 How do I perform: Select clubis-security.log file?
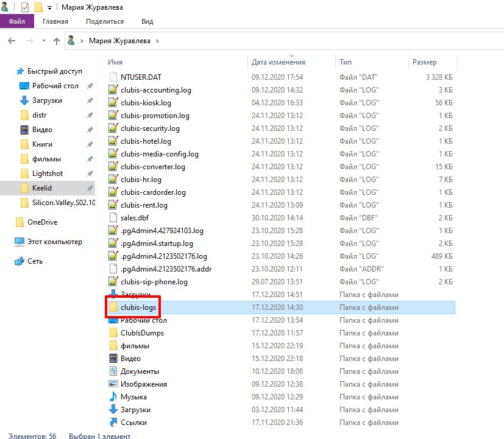point(150,128)
